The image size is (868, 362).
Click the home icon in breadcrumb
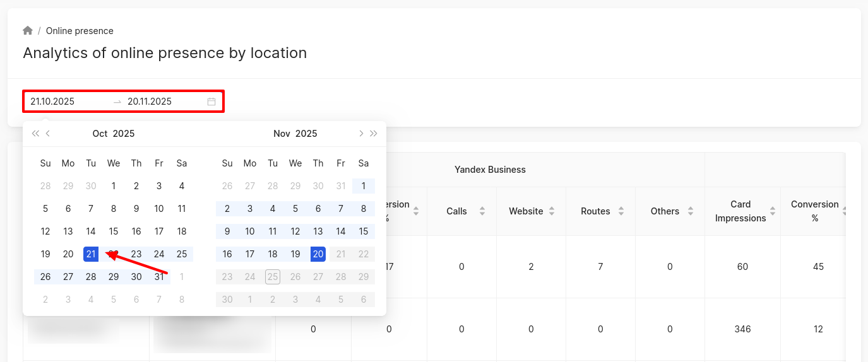click(x=28, y=31)
